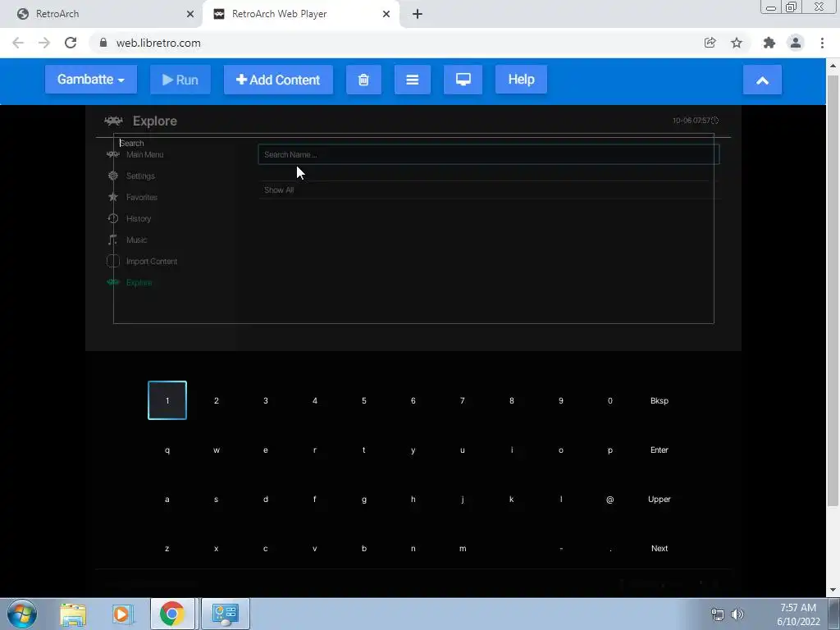Collapse the toolbar with the up chevron

762,80
